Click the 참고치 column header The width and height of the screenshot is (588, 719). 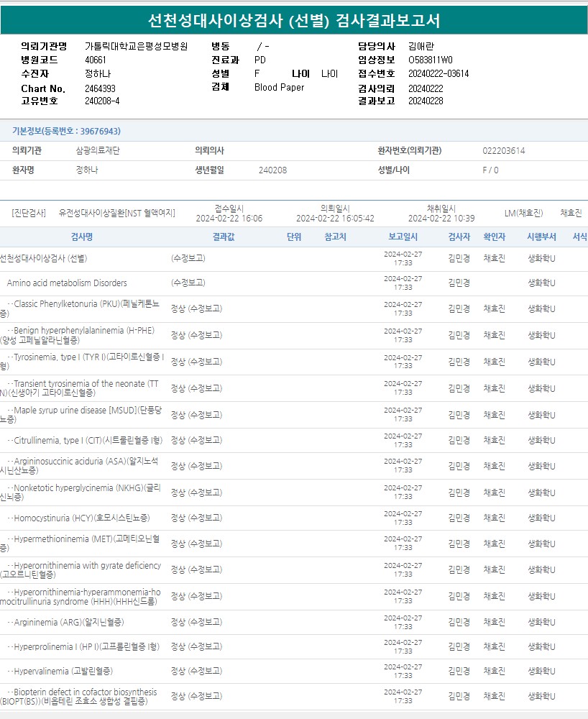(x=335, y=237)
